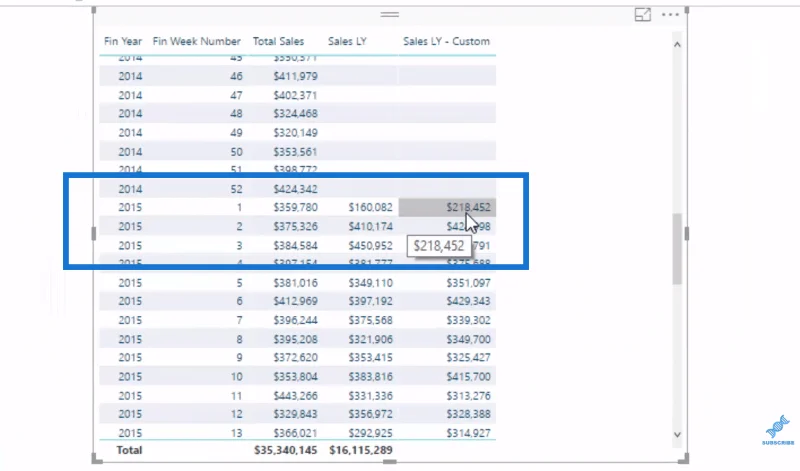800x471 pixels.
Task: Select Total Sales cell $366,021
Action: pyautogui.click(x=295, y=433)
